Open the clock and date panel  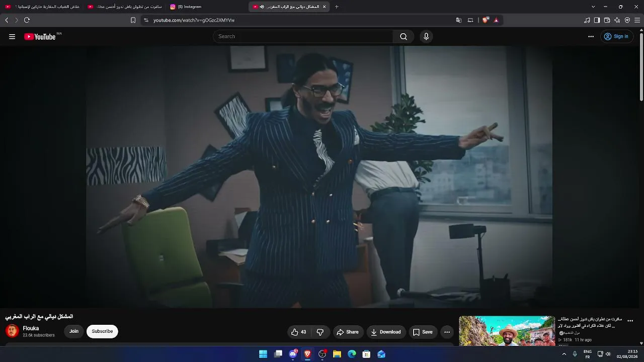pos(626,354)
